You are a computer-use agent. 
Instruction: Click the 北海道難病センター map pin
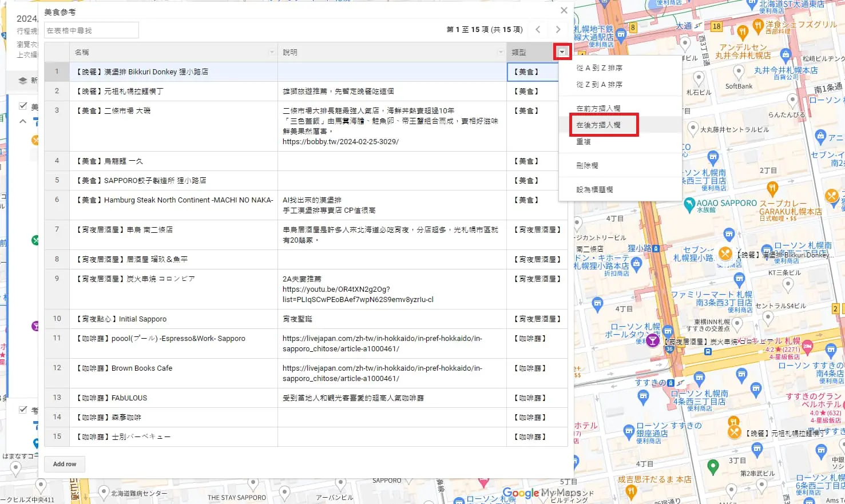(104, 492)
